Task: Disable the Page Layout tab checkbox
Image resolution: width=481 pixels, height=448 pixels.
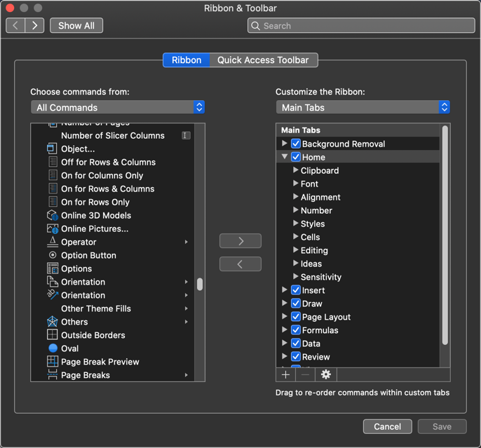Action: pos(296,317)
